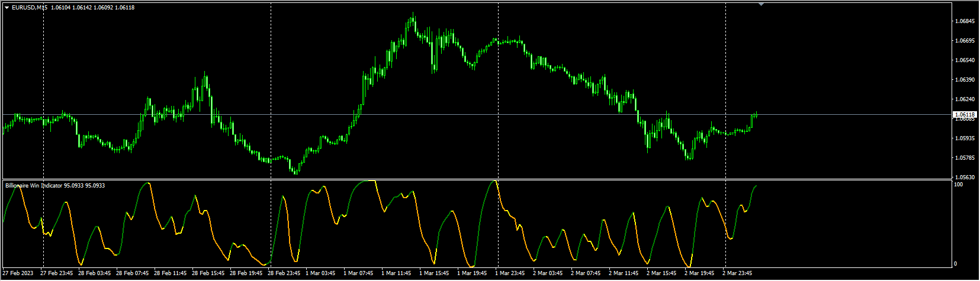This screenshot has width=980, height=281.
Task: Click the 1 Mar 11:45 time label
Action: coord(397,273)
